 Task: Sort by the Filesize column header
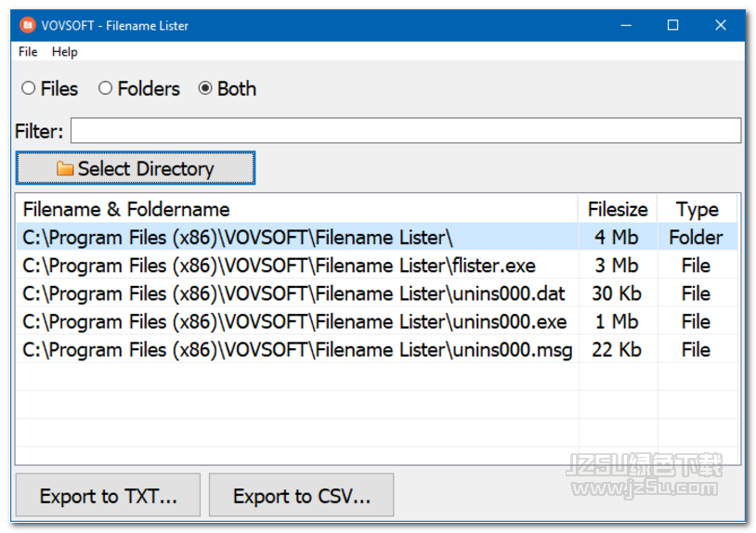[x=618, y=209]
